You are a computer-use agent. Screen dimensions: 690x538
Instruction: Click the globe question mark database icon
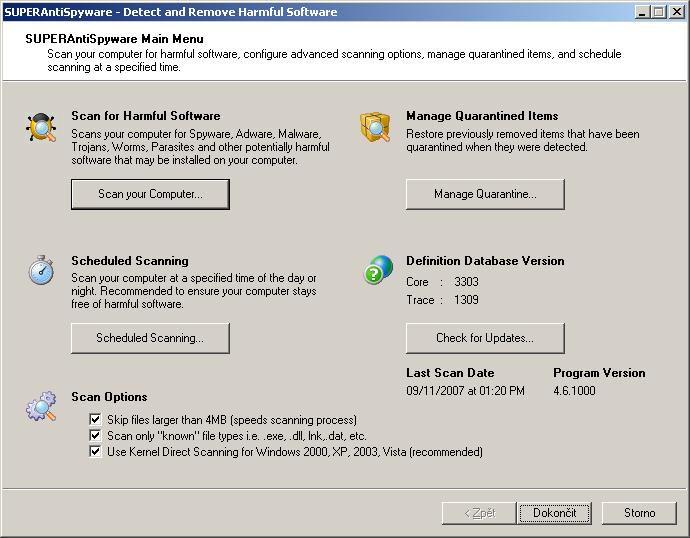pyautogui.click(x=378, y=270)
